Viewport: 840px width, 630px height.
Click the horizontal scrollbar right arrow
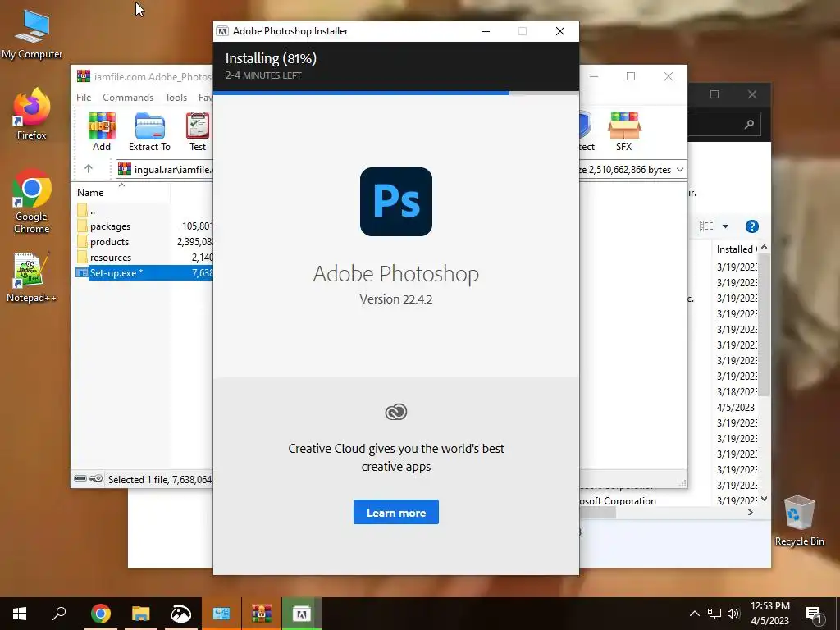pyautogui.click(x=751, y=513)
